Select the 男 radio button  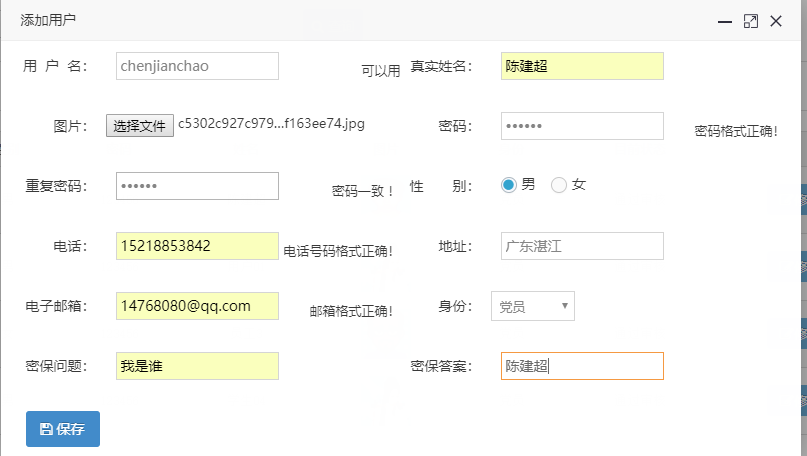509,185
